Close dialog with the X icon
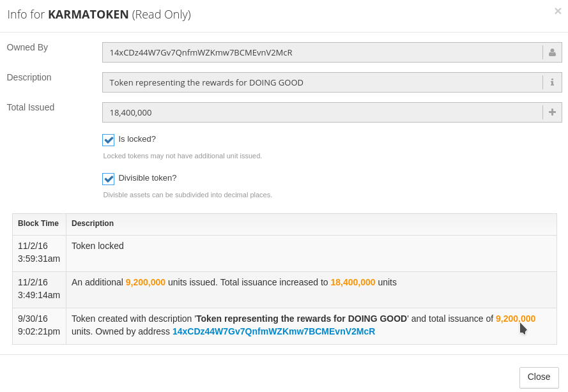The height and width of the screenshot is (392, 568). point(558,11)
